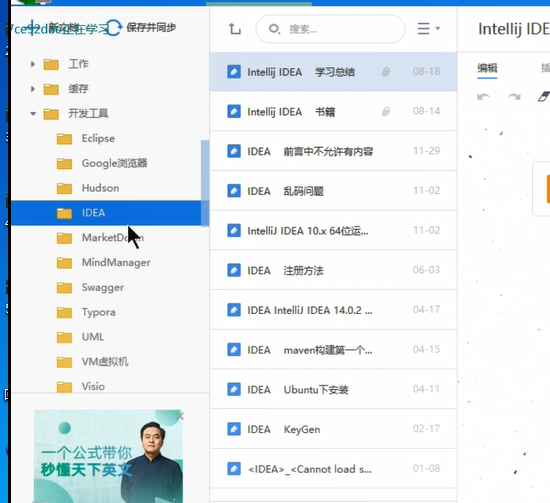Click the folder tree scrollbar

click(x=205, y=183)
